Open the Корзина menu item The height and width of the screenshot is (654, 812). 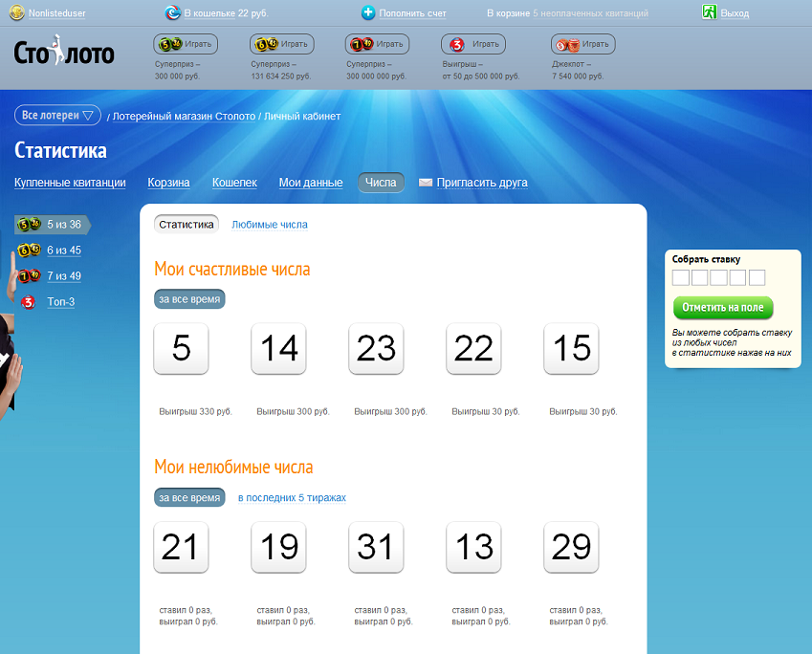168,183
